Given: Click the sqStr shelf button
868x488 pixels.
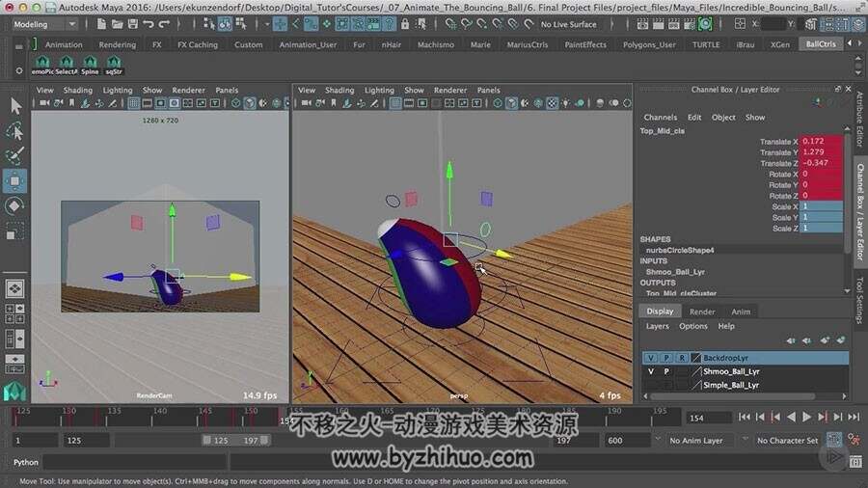Looking at the screenshot, I should 114,66.
